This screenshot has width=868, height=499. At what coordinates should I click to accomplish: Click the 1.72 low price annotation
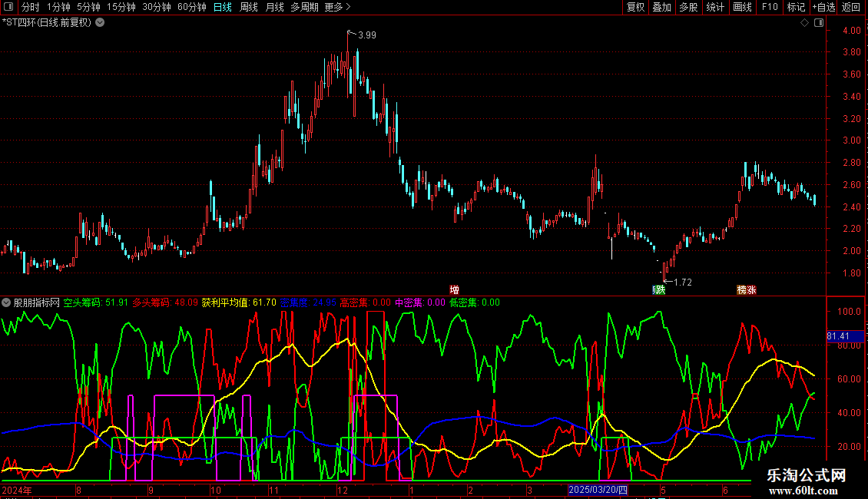[683, 283]
